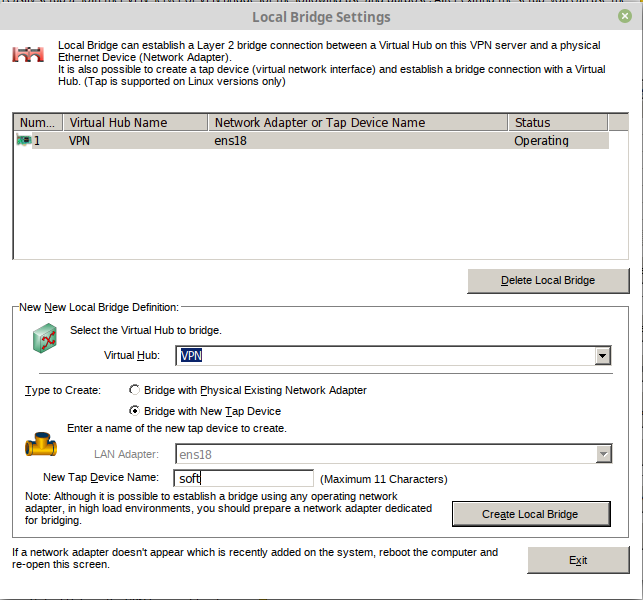Click the green Virtual Hub cube icon
The height and width of the screenshot is (600, 643).
point(45,338)
